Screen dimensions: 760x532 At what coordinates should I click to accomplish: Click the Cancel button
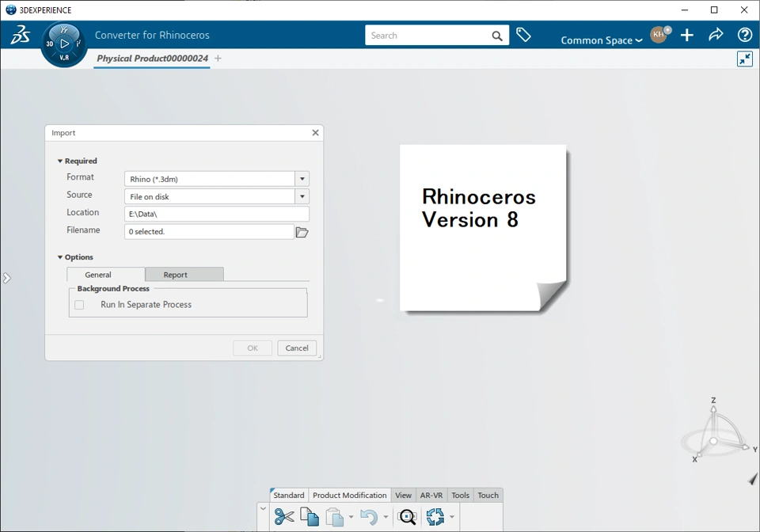click(x=297, y=348)
